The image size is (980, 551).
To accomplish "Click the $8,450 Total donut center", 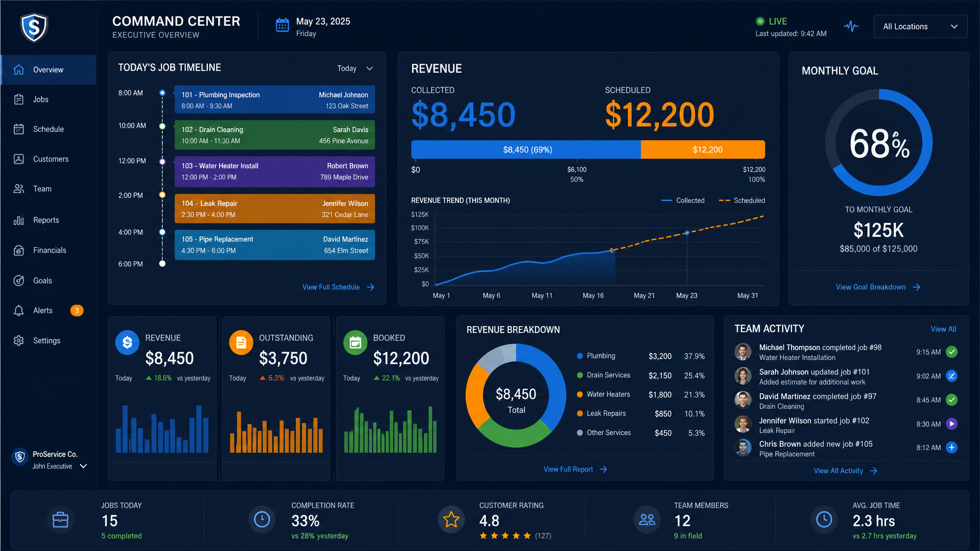I will 516,400.
